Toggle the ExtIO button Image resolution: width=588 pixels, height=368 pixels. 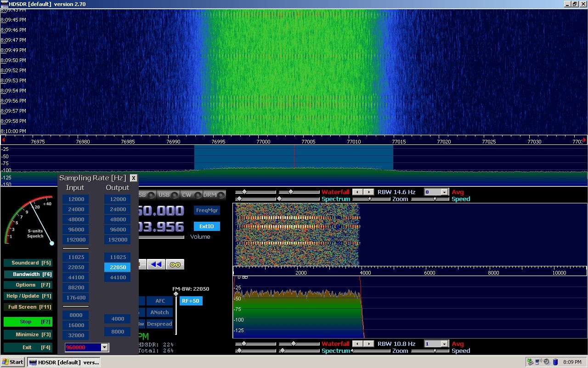point(207,226)
